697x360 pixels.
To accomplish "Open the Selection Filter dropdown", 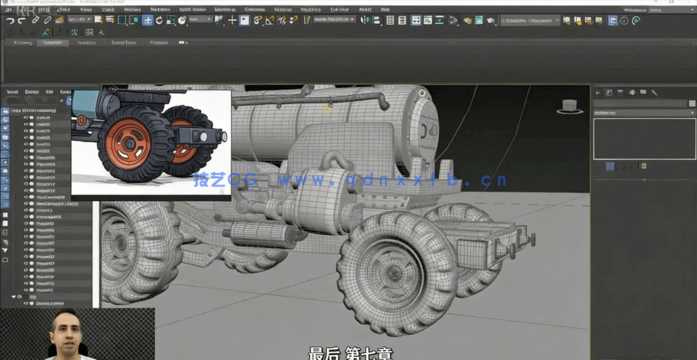I will tap(80, 20).
